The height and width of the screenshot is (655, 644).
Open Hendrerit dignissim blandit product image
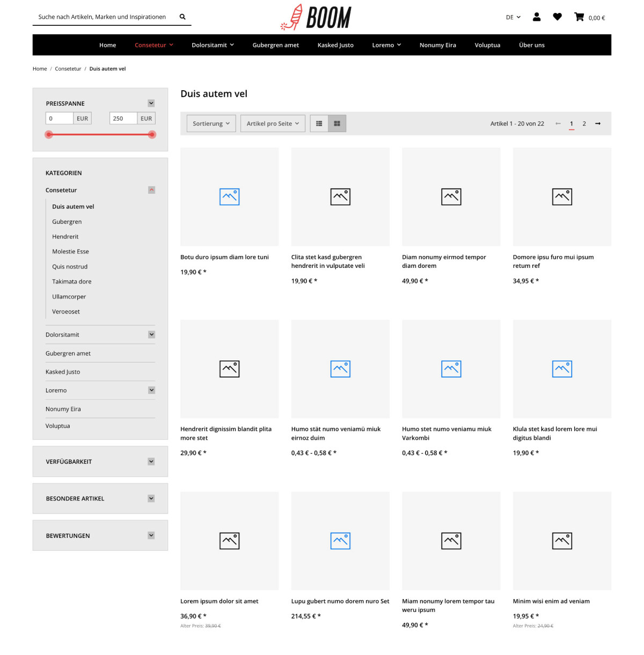pos(230,369)
